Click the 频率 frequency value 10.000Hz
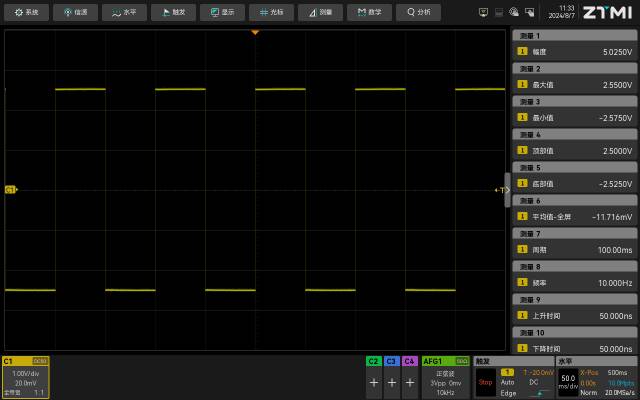 pyautogui.click(x=615, y=283)
